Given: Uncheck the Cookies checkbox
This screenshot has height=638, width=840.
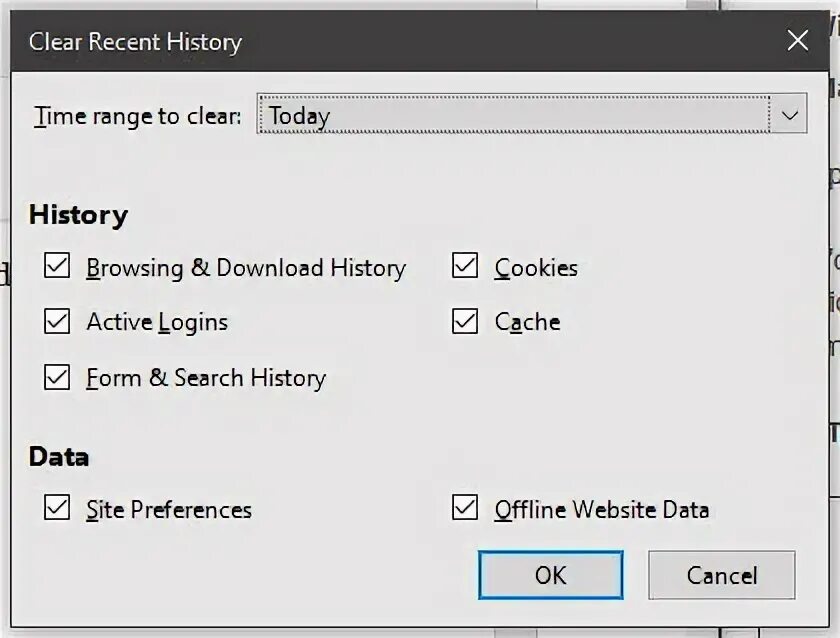Looking at the screenshot, I should click(x=465, y=267).
